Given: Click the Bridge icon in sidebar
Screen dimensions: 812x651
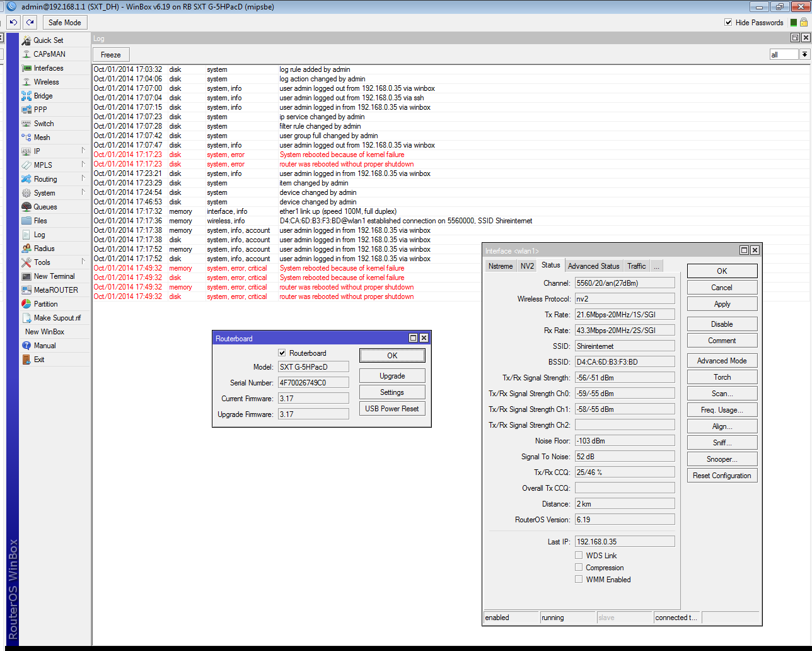Looking at the screenshot, I should point(26,96).
